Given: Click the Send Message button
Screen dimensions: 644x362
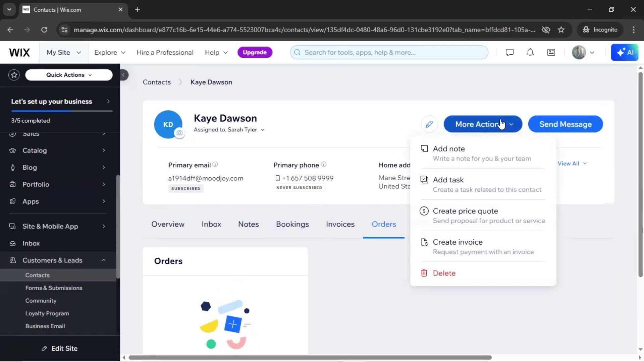Looking at the screenshot, I should coord(566,124).
